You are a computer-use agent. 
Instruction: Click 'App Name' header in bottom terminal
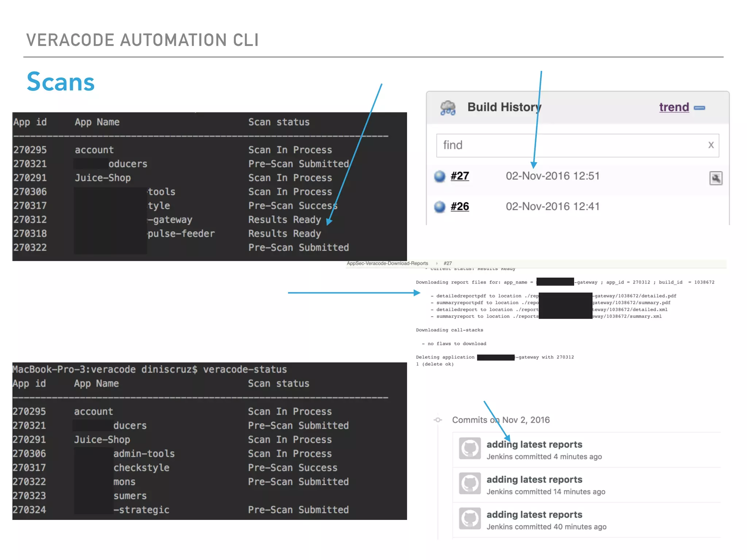tap(96, 384)
